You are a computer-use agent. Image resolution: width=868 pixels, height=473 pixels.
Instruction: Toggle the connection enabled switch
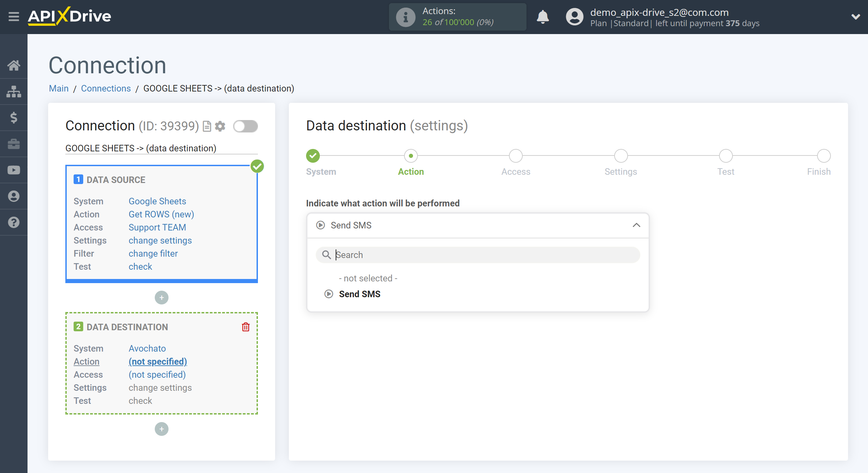coord(245,126)
